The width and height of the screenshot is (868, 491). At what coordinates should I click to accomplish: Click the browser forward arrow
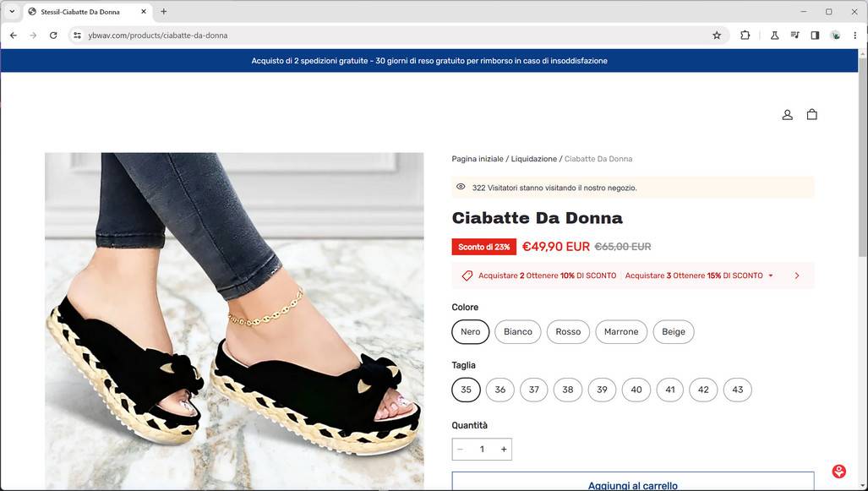(x=33, y=35)
